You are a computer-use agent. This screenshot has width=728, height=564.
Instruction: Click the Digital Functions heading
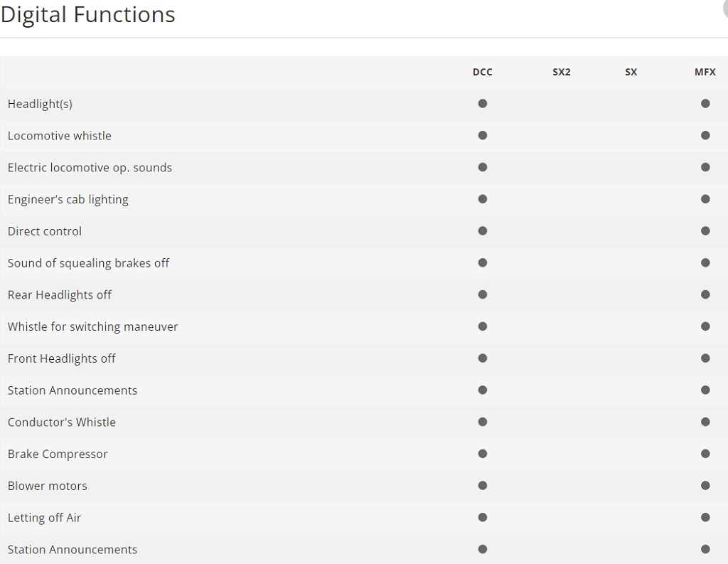point(88,15)
